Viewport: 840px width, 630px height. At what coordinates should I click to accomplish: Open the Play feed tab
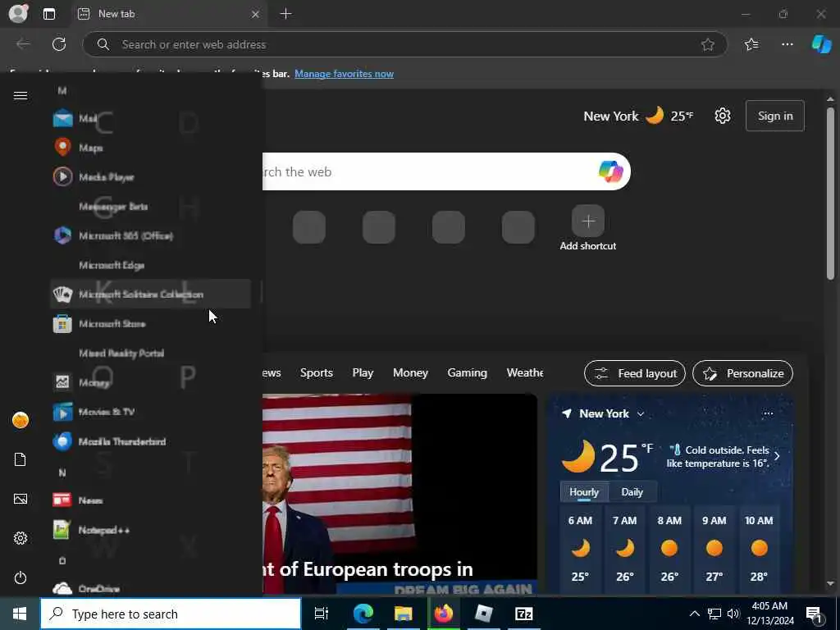click(363, 373)
